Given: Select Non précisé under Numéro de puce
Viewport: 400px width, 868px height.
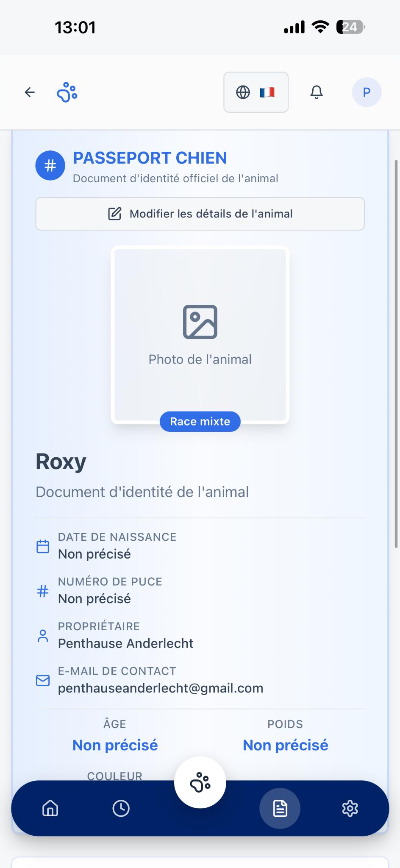Looking at the screenshot, I should [x=94, y=598].
